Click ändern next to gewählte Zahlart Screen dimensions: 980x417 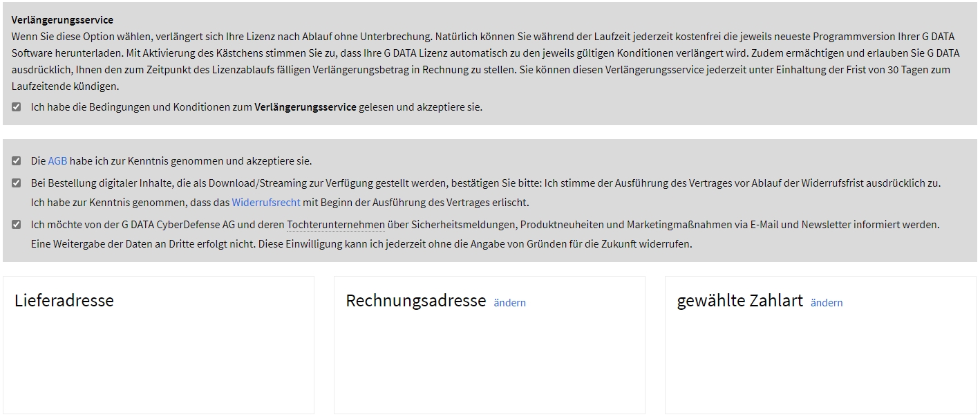[x=827, y=303]
